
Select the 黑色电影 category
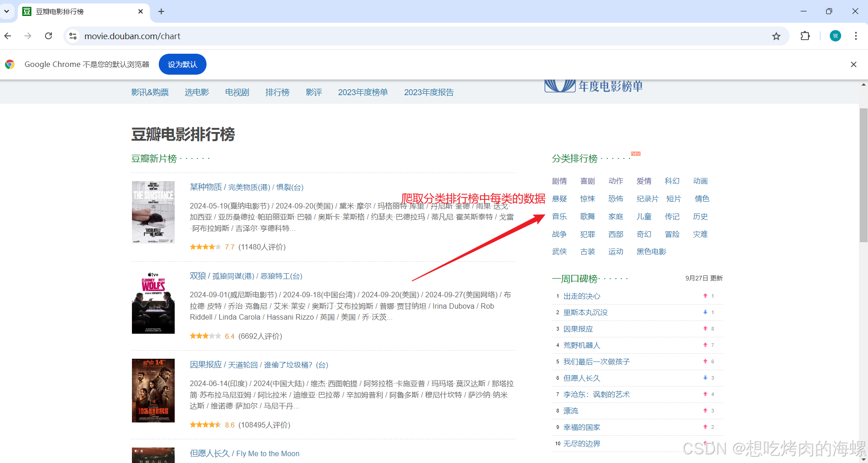click(651, 252)
